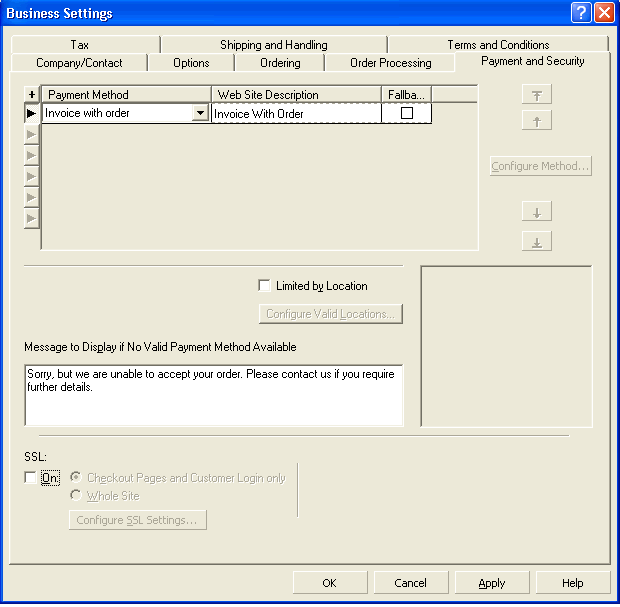
Task: Click the Cancel button
Action: coord(410,583)
